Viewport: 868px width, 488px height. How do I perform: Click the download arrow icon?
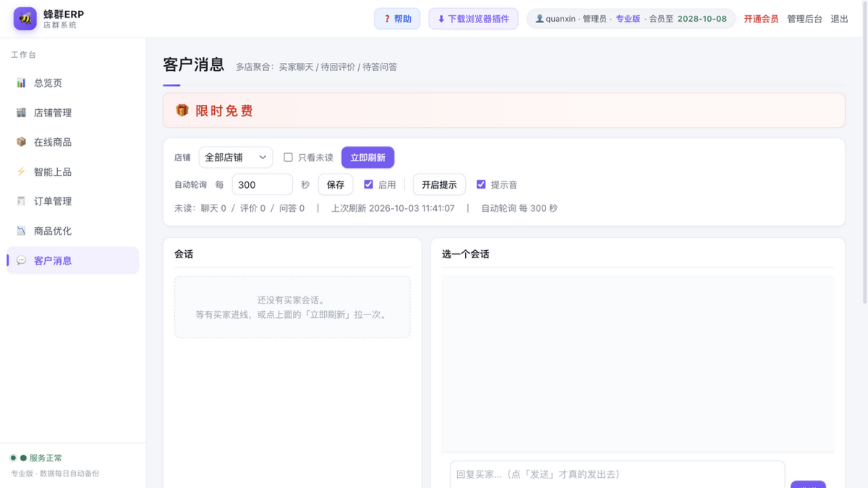point(441,19)
